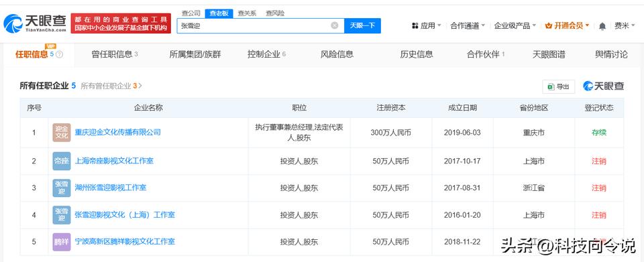Click the 天眼查 logo beside the export button
This screenshot has height=262, width=644.
coord(603,86)
